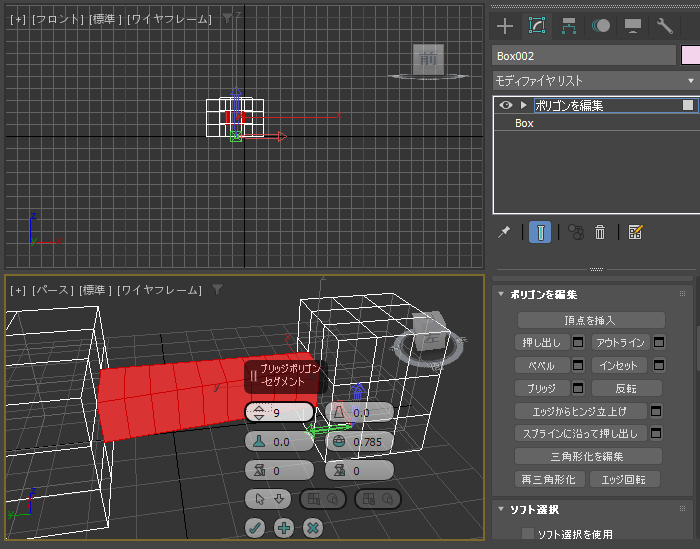The image size is (700, 549).
Task: Cancel the bridge caddy with X icon
Action: pyautogui.click(x=313, y=528)
